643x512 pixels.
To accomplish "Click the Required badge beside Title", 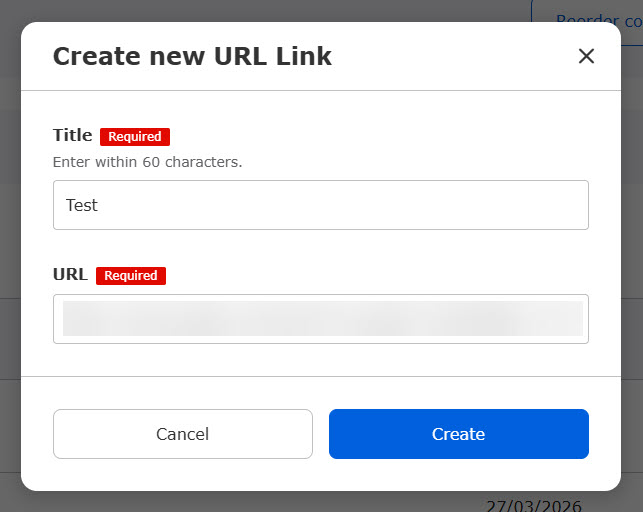I will click(x=135, y=137).
